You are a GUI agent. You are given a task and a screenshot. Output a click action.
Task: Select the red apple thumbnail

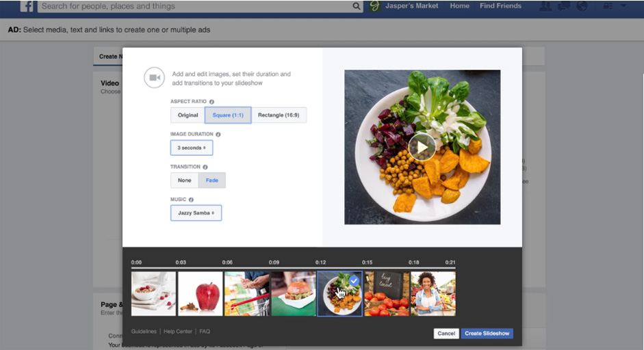[x=200, y=294]
